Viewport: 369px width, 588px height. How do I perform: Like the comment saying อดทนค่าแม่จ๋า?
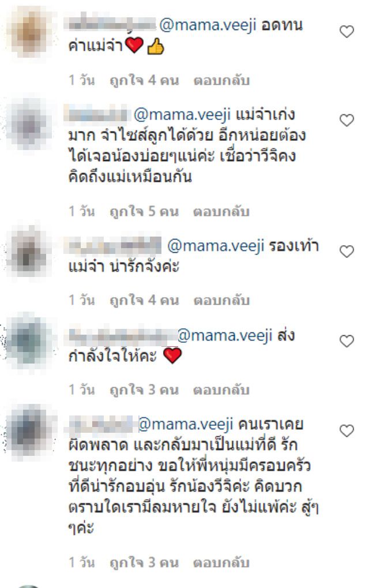click(x=347, y=32)
